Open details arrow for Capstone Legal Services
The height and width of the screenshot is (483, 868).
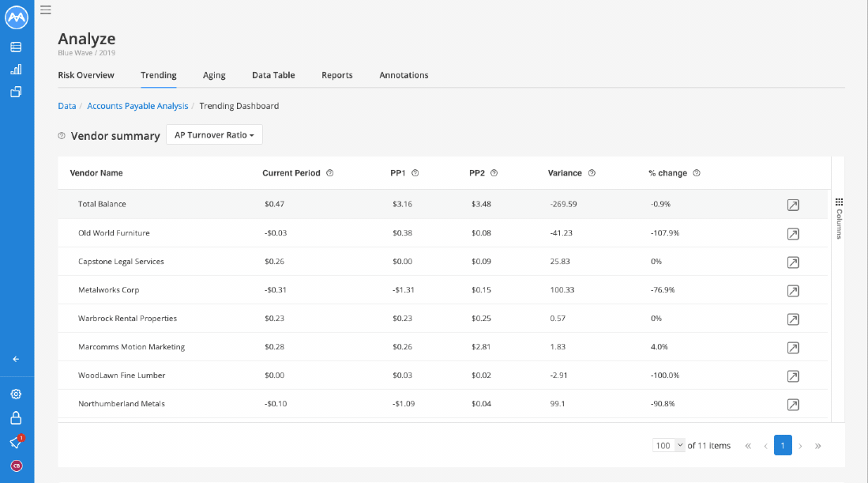pos(793,262)
